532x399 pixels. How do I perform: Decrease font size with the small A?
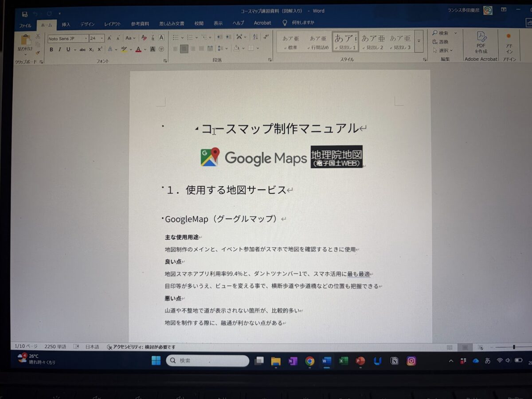[118, 39]
